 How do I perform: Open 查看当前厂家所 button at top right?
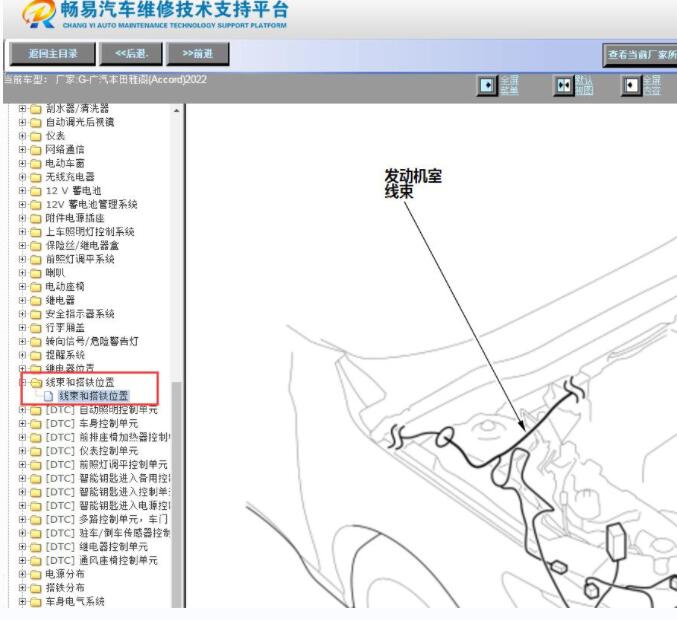coord(640,54)
